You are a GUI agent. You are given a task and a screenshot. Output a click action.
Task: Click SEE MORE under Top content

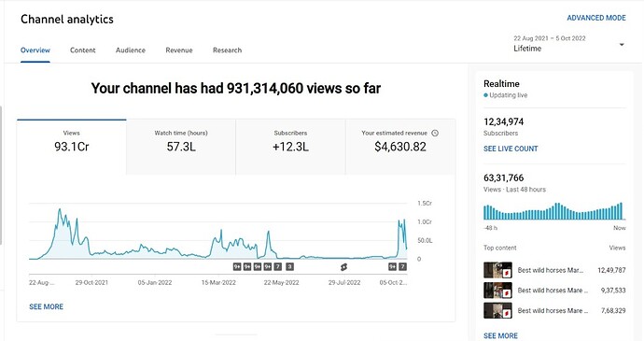point(500,335)
